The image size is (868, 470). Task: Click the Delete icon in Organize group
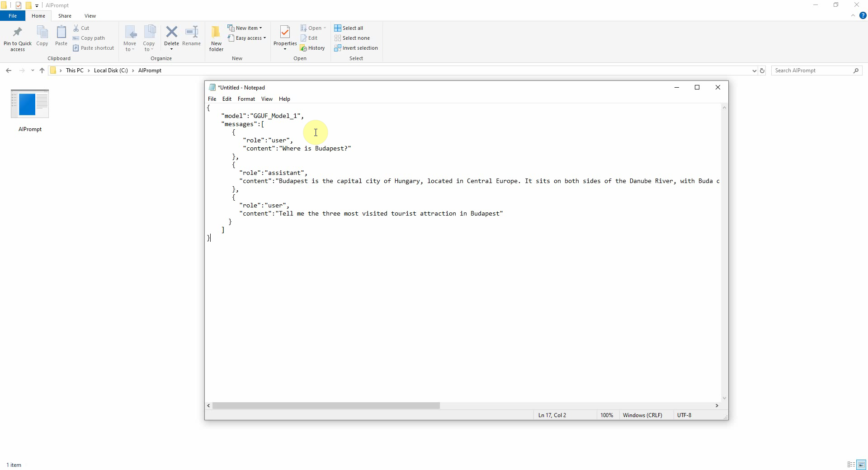171,32
